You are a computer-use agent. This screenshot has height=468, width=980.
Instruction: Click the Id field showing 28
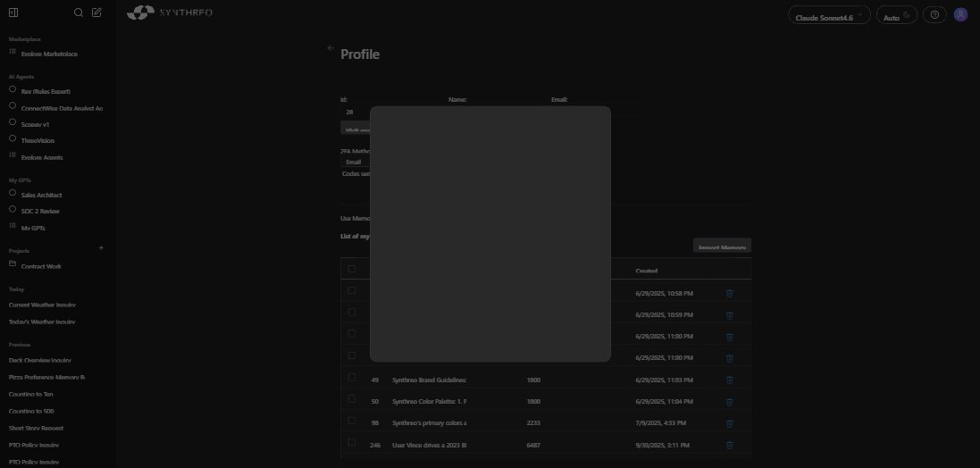(x=356, y=112)
